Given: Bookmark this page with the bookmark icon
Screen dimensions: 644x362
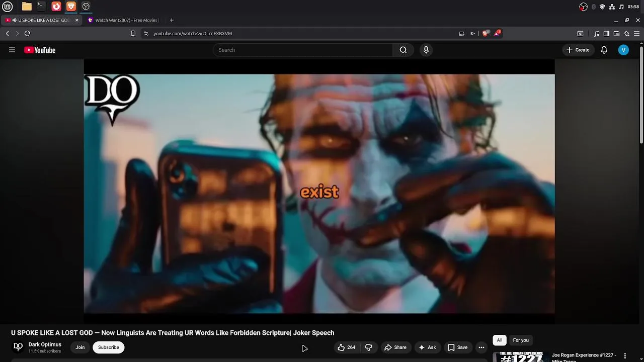Looking at the screenshot, I should (133, 34).
